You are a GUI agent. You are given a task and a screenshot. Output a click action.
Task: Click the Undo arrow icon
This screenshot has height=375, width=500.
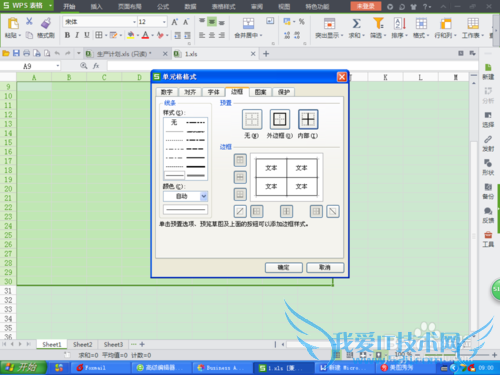point(57,53)
